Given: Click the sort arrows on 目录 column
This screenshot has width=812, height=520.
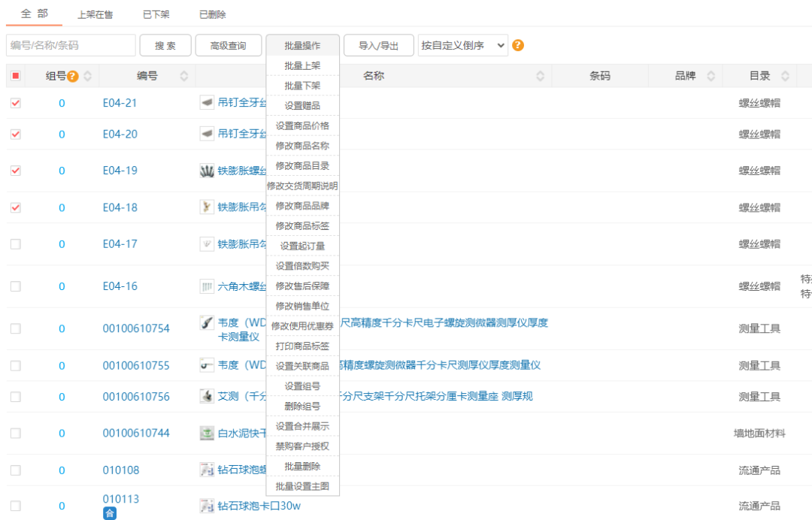Looking at the screenshot, I should click(x=785, y=76).
